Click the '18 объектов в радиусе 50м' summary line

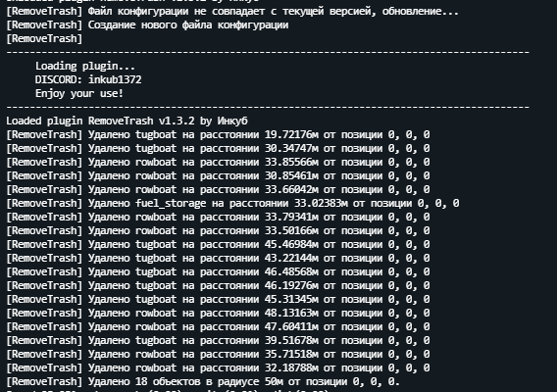[203, 381]
